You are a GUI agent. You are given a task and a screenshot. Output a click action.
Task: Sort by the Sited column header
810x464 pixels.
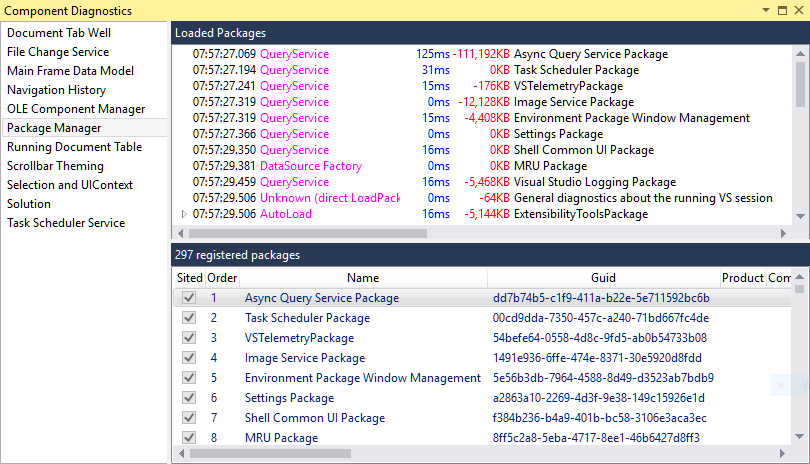pos(190,278)
